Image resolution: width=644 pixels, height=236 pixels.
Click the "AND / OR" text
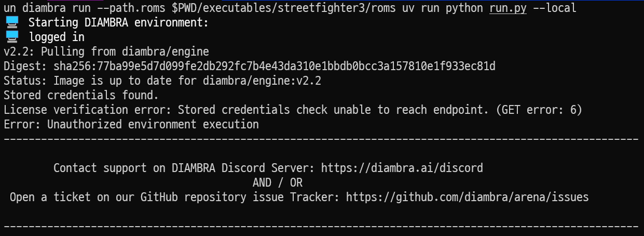[x=277, y=182]
